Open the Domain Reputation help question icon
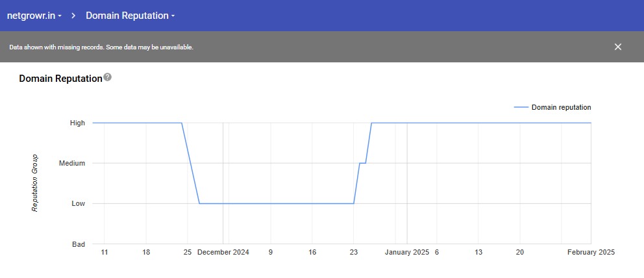 [108, 77]
